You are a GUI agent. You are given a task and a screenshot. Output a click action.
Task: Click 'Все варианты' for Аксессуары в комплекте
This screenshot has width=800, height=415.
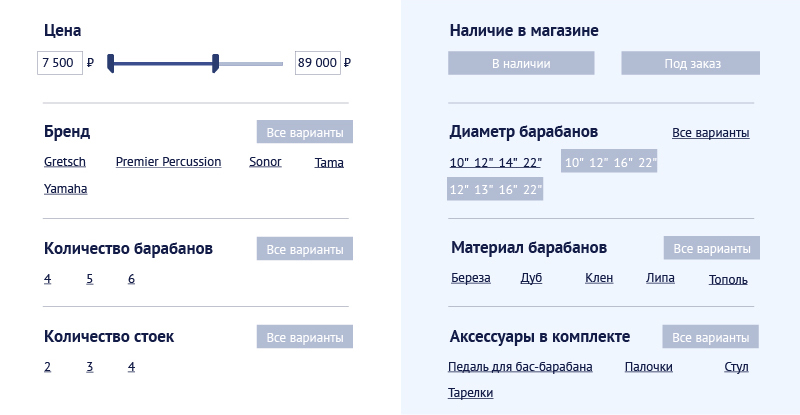coord(710,337)
